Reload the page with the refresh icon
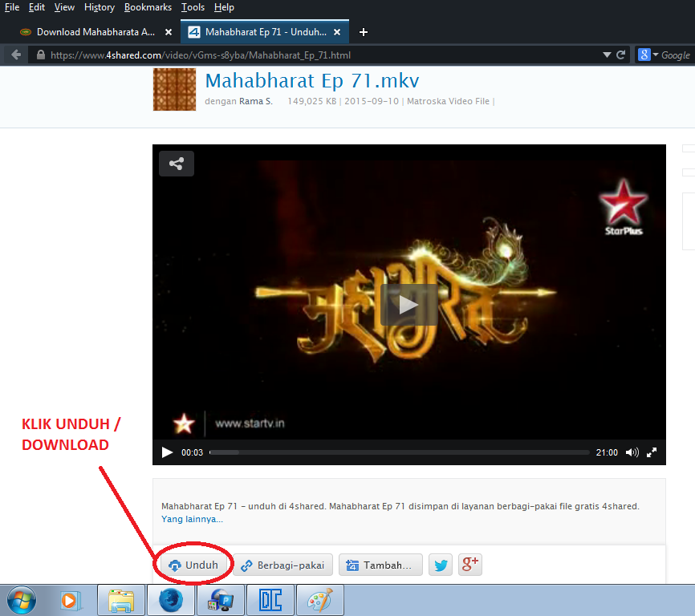Screen dimensions: 695x616 click(621, 55)
